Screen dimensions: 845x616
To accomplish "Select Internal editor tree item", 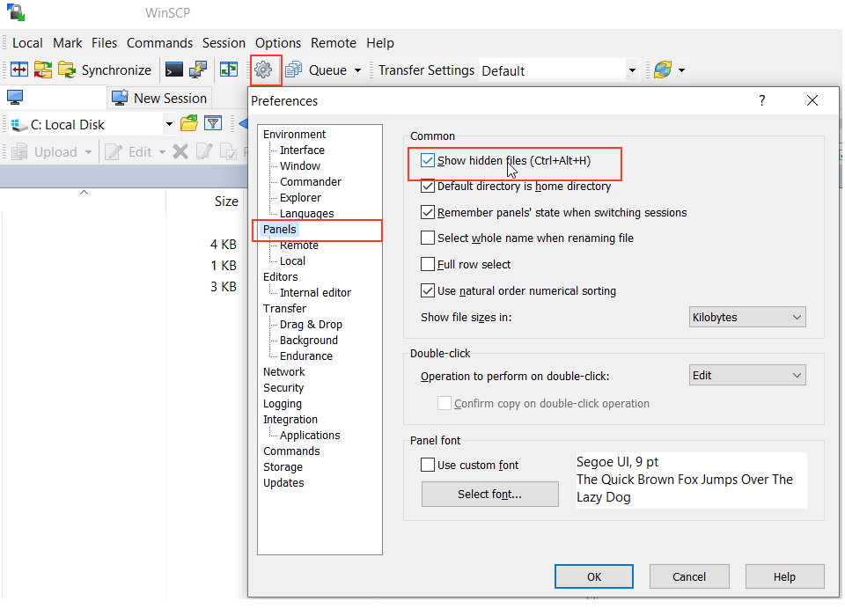I will [315, 293].
